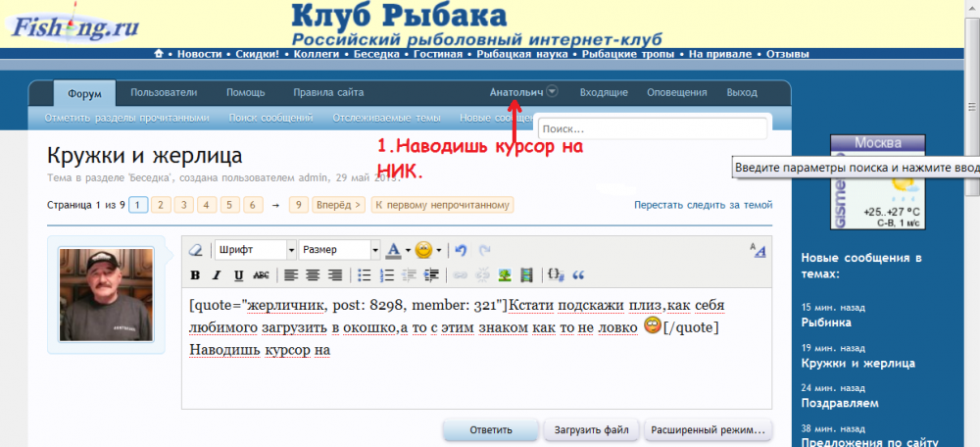Viewport: 980px width, 447px height.
Task: Toggle the bulleted list button
Action: (364, 274)
